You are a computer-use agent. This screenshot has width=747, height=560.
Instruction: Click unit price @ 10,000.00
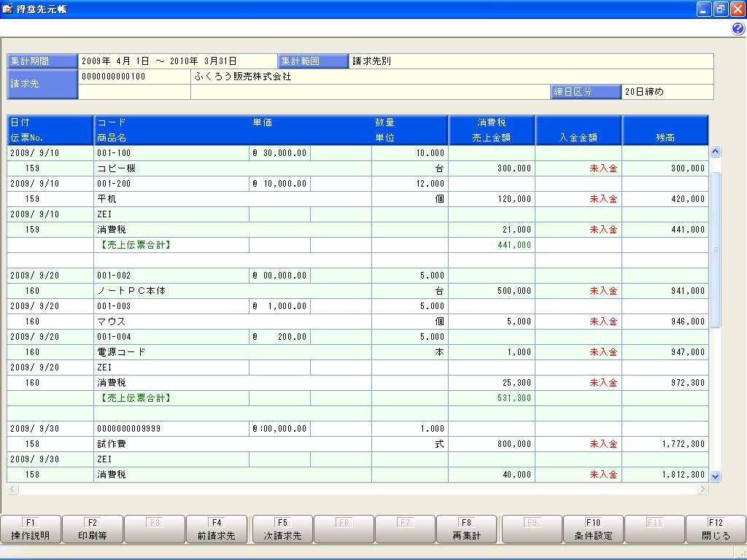click(x=279, y=183)
